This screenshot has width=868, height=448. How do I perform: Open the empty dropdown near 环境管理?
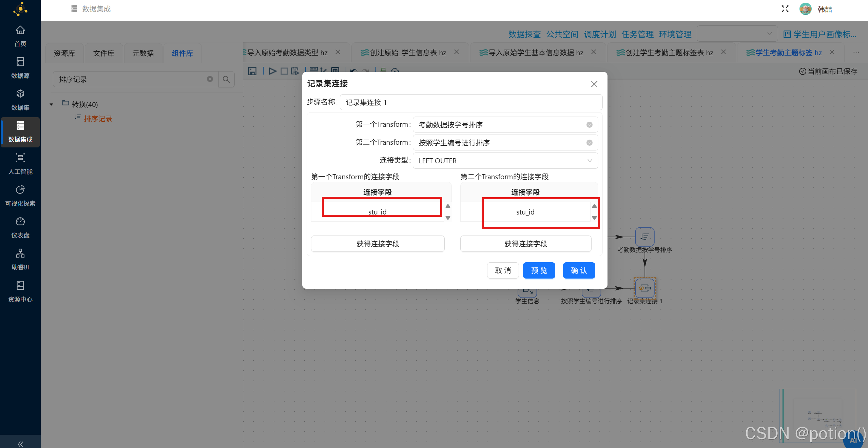coord(737,34)
